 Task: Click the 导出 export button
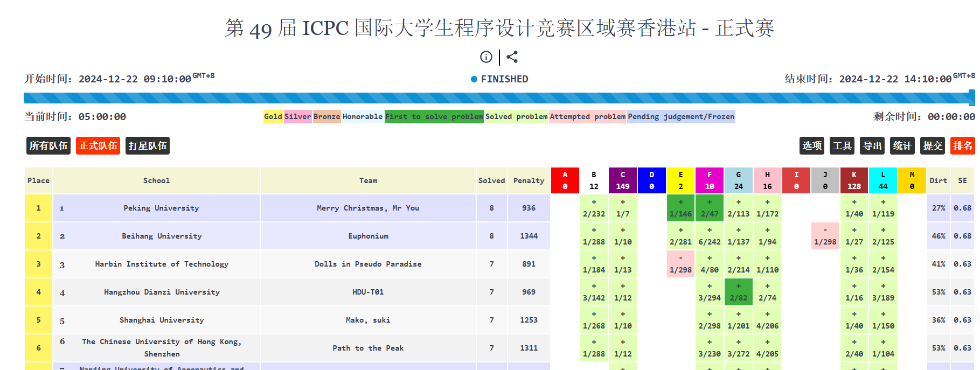(872, 145)
